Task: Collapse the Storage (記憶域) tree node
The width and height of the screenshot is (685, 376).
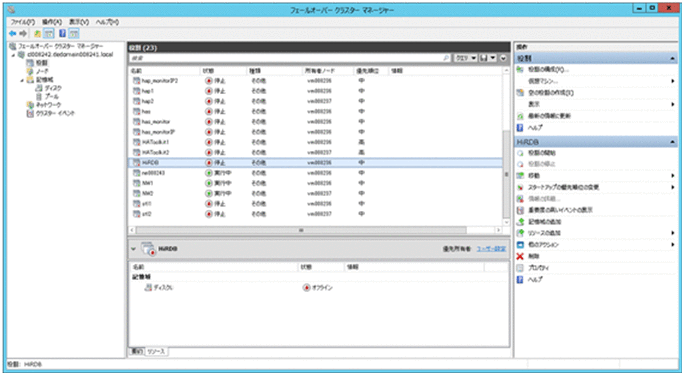Action: (x=22, y=80)
